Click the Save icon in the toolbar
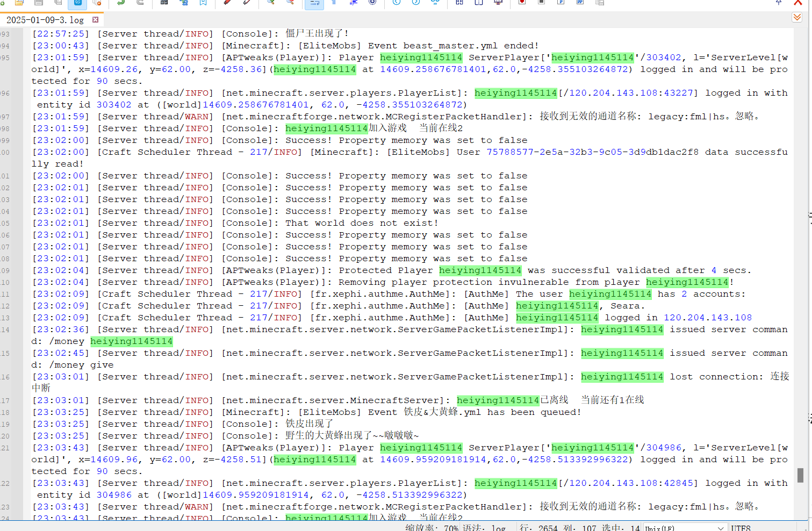Image resolution: width=812 pixels, height=531 pixels. coord(39,3)
